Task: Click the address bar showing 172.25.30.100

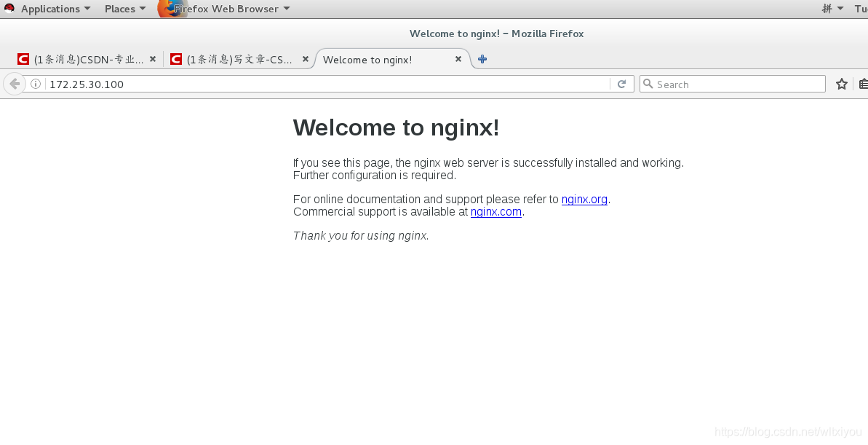Action: [x=327, y=84]
